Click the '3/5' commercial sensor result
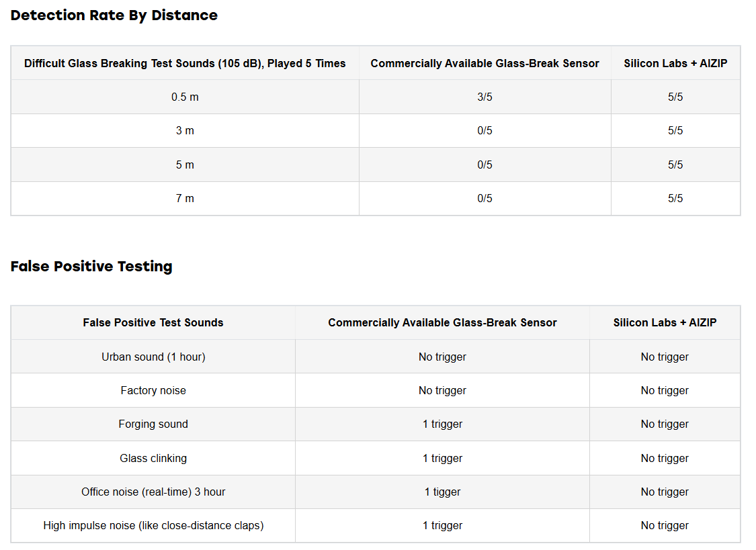 485,97
